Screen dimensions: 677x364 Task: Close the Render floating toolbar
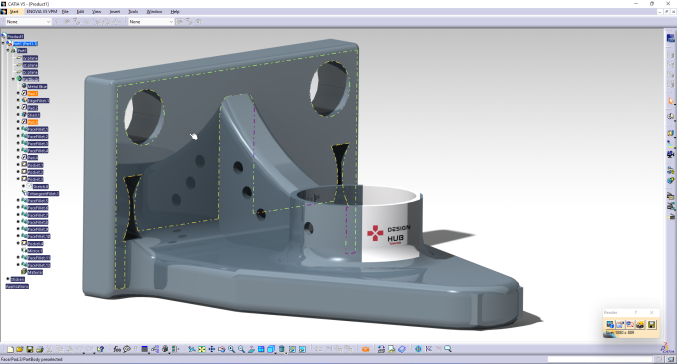click(x=652, y=312)
